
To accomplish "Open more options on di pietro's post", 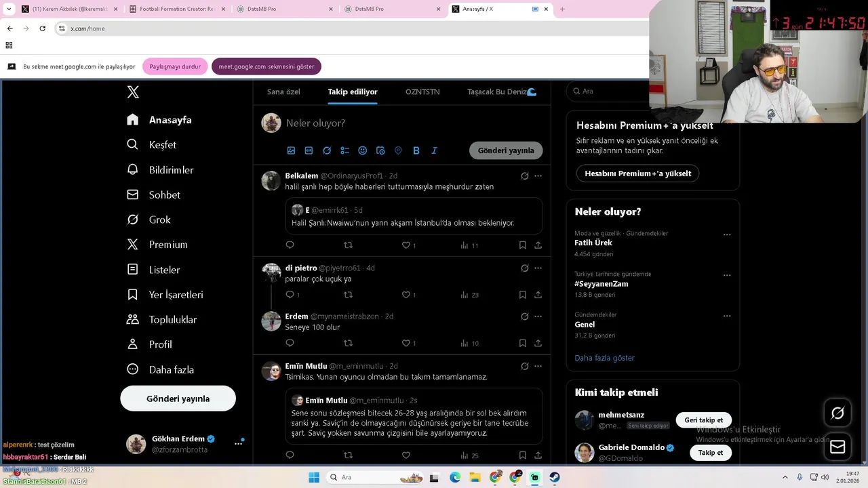I will pos(538,268).
